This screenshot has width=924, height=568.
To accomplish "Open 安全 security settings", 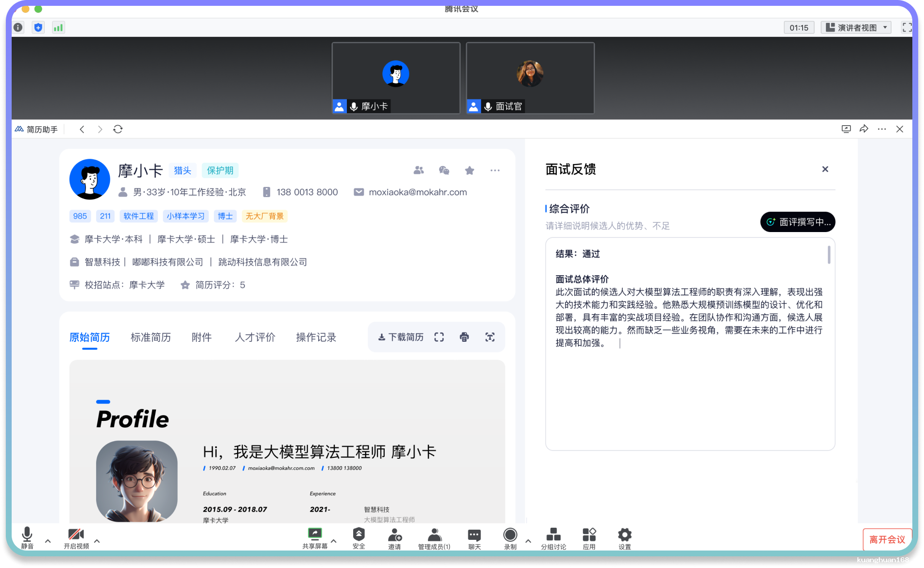I will click(x=359, y=538).
